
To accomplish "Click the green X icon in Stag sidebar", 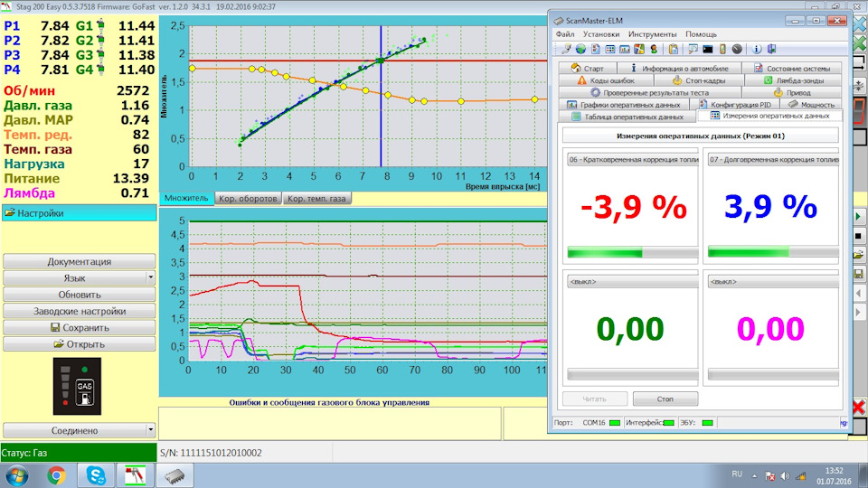I will click(860, 42).
